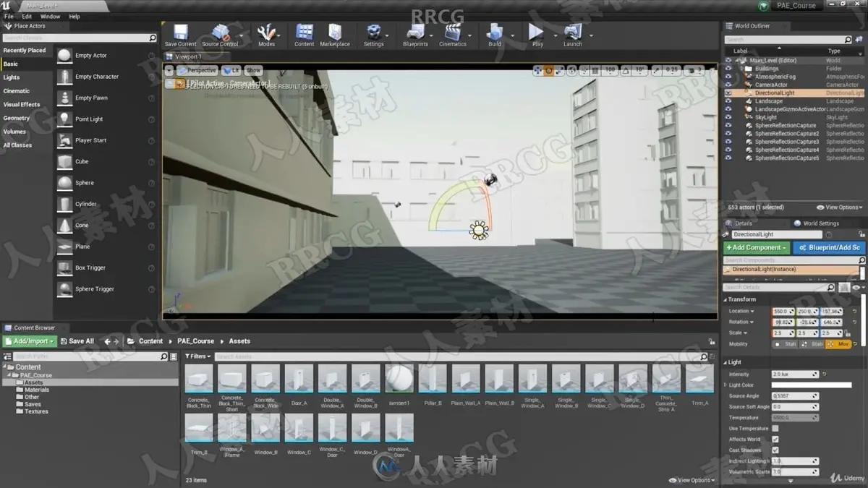
Task: Click the Add/Import button
Action: (30, 341)
